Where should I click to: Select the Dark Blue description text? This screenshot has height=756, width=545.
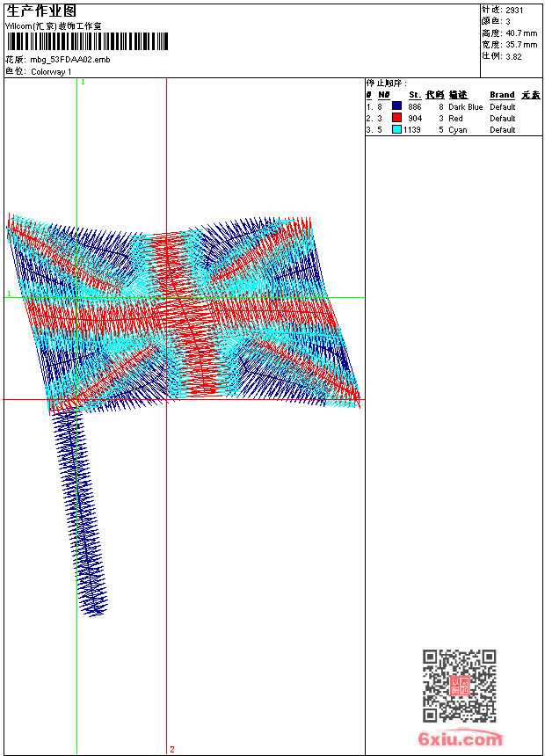click(465, 107)
